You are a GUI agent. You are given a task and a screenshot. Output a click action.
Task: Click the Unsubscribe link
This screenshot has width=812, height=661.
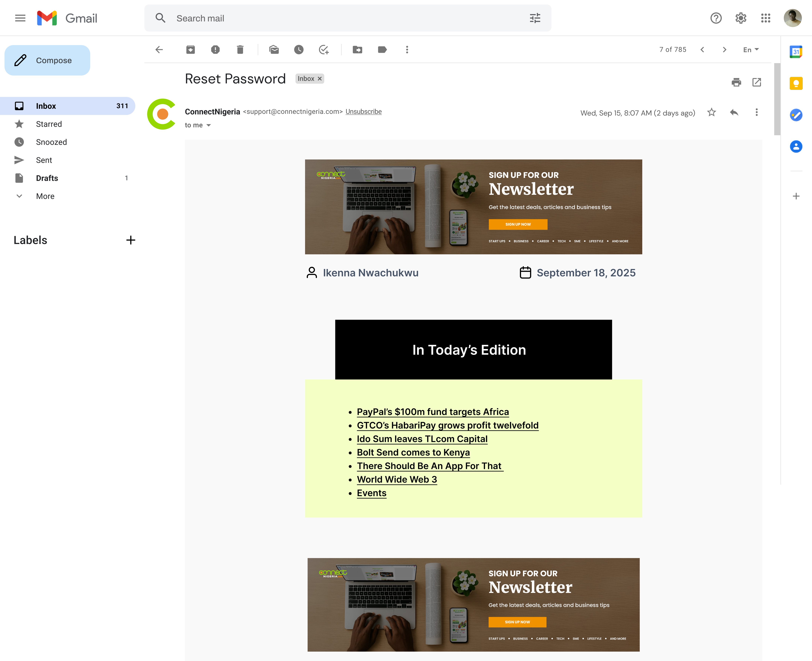[x=363, y=112]
